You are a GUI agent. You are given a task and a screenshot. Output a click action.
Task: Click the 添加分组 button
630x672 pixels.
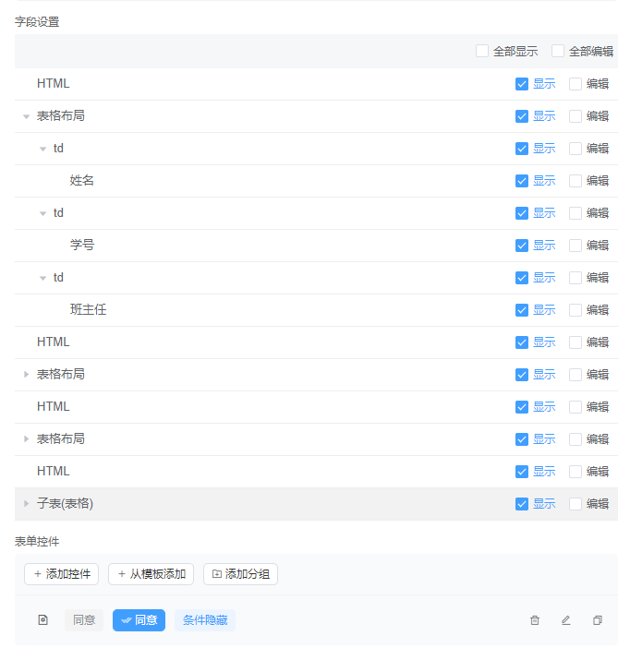click(x=240, y=574)
